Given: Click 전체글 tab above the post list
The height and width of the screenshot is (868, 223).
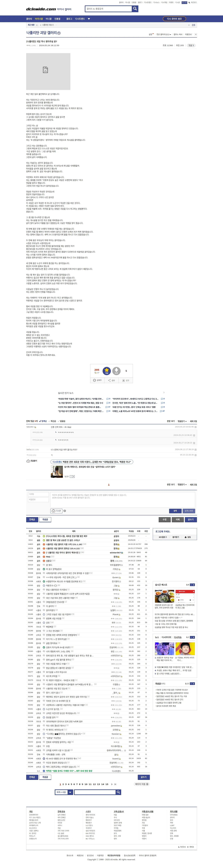Looking at the screenshot, I should 32,520.
